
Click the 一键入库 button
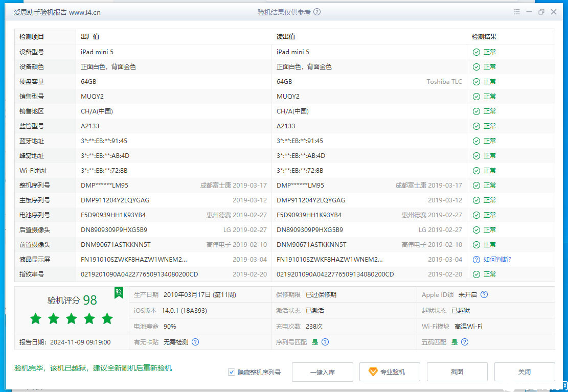point(323,372)
